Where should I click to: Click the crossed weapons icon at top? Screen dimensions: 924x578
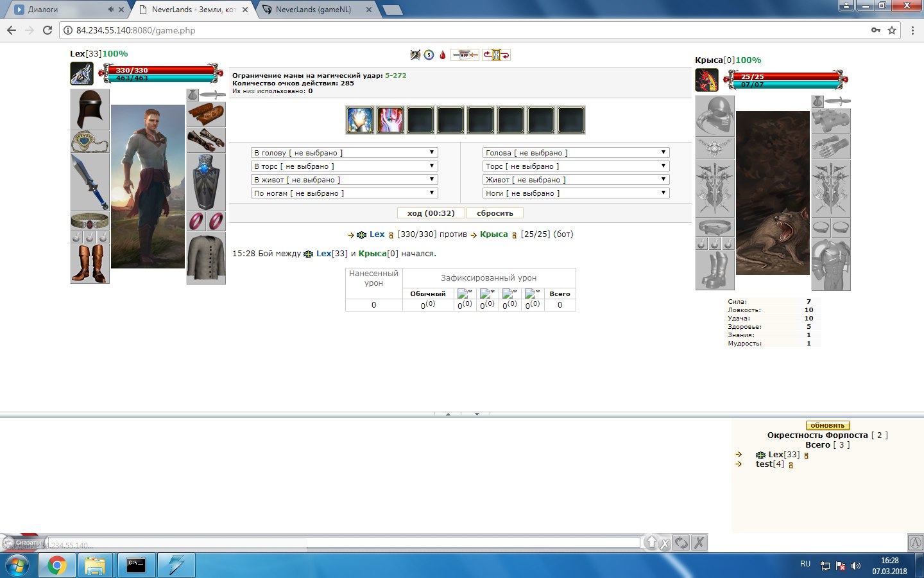[415, 55]
